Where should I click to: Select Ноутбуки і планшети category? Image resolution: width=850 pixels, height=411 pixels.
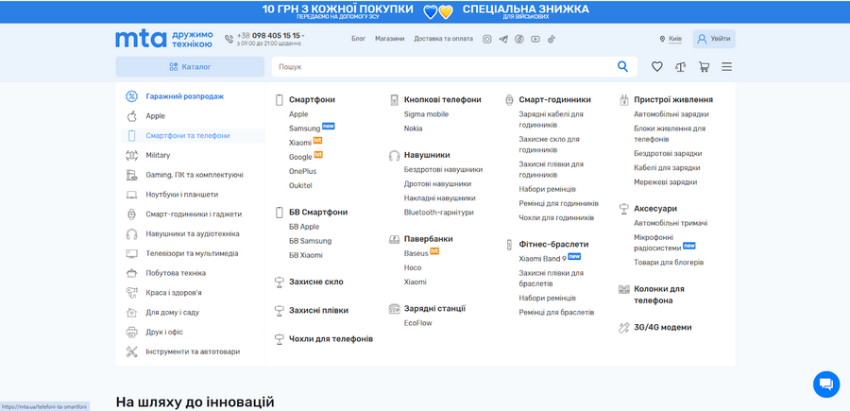[x=182, y=195]
